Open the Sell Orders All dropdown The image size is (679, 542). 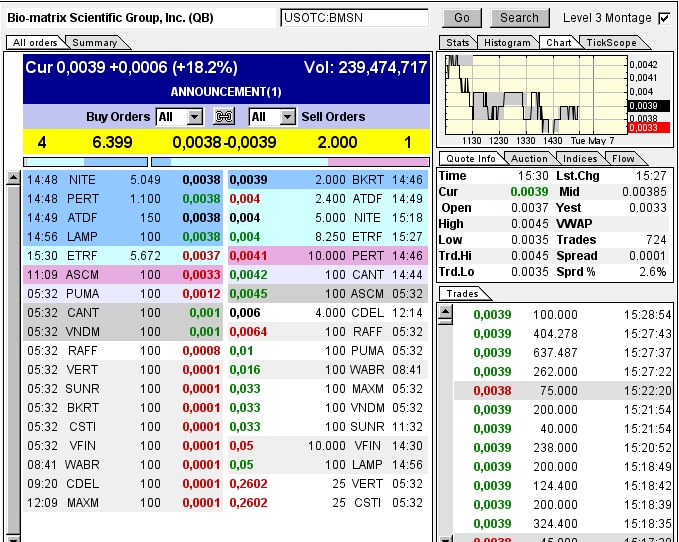pyautogui.click(x=272, y=117)
